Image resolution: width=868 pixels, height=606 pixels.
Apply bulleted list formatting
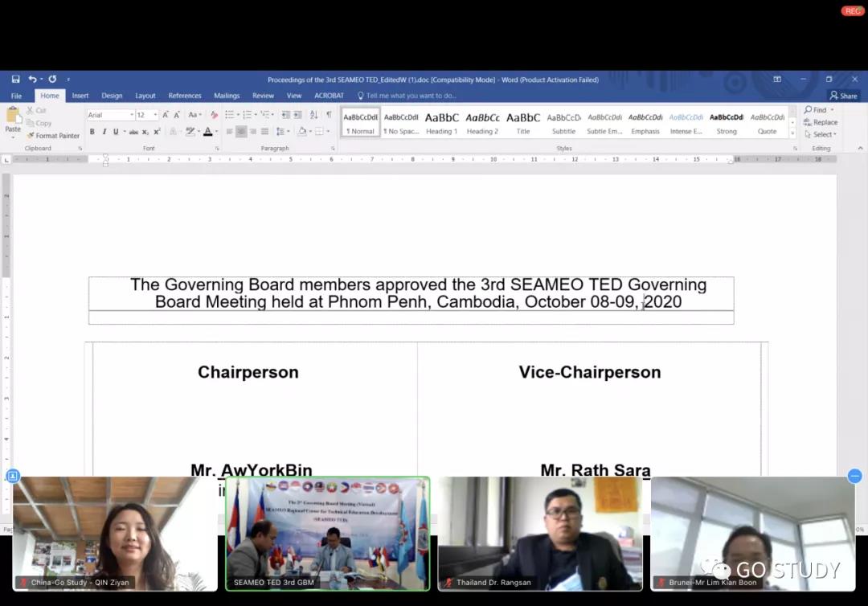pos(230,115)
